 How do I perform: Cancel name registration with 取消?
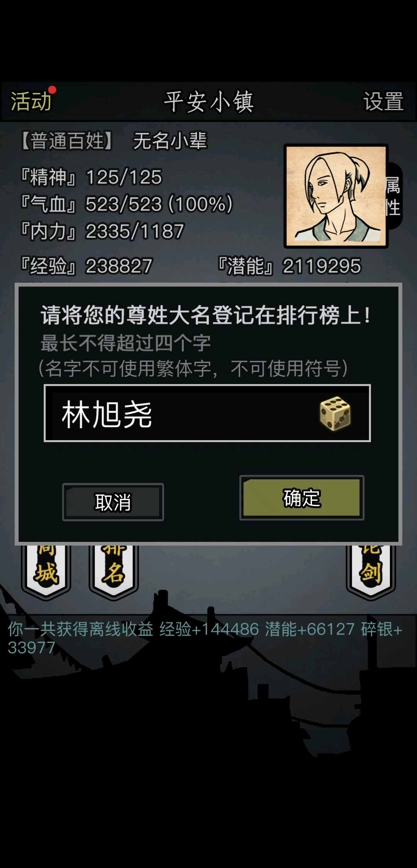pos(113,502)
